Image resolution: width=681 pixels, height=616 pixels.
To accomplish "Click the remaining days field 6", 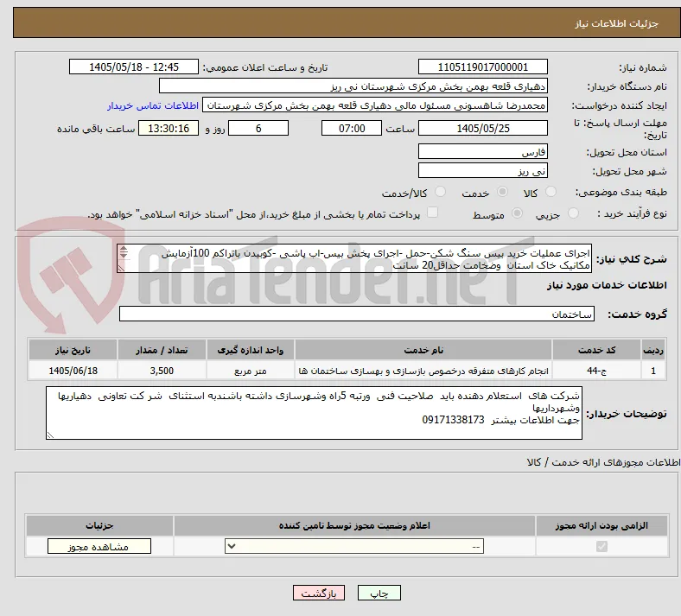I will 258,129.
